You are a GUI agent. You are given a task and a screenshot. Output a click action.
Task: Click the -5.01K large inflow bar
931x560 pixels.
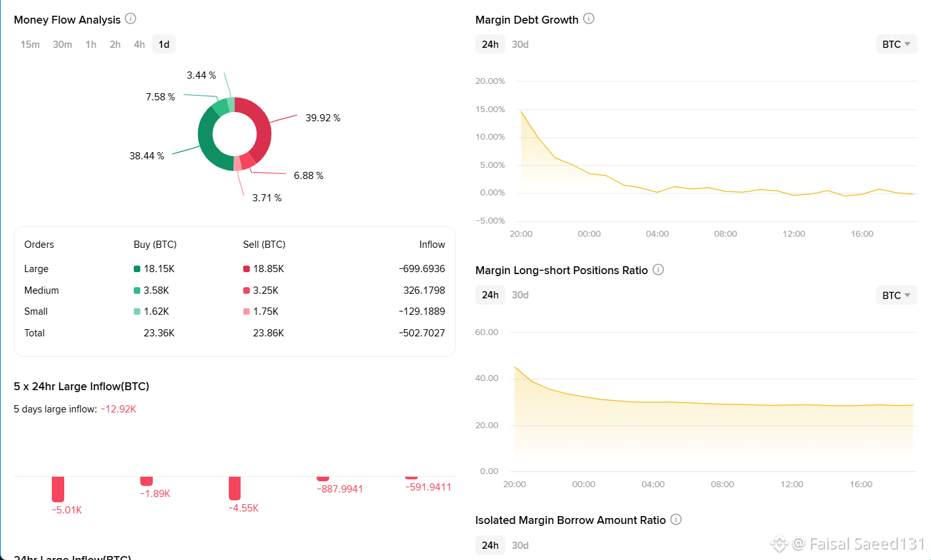coord(58,489)
